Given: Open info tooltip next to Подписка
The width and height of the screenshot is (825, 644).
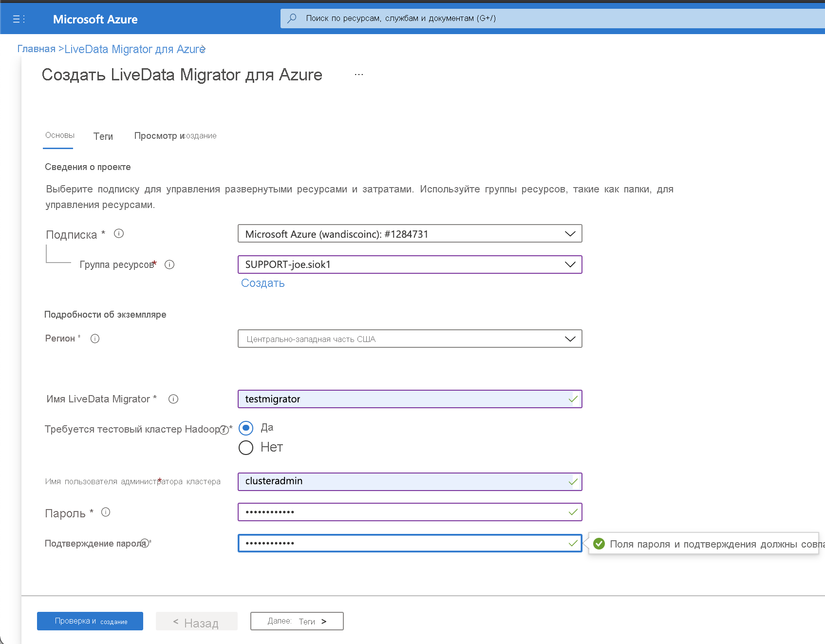Looking at the screenshot, I should (x=118, y=233).
